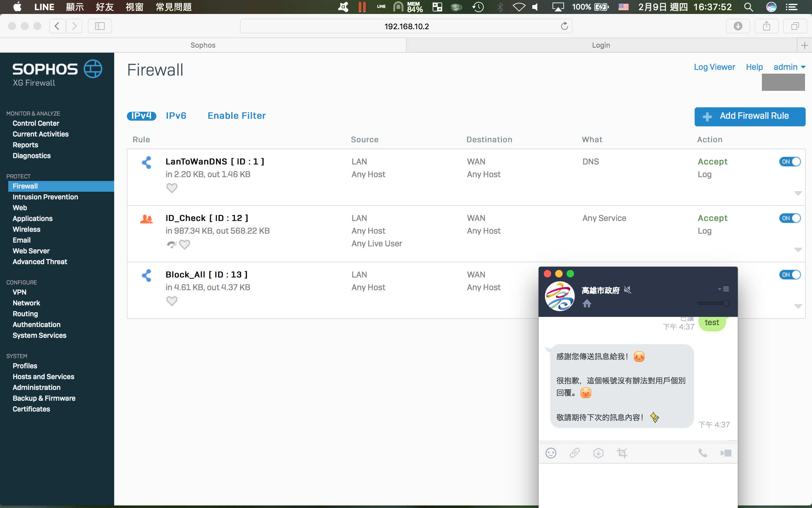Click the Safari share button
812x508 pixels.
pos(766,26)
